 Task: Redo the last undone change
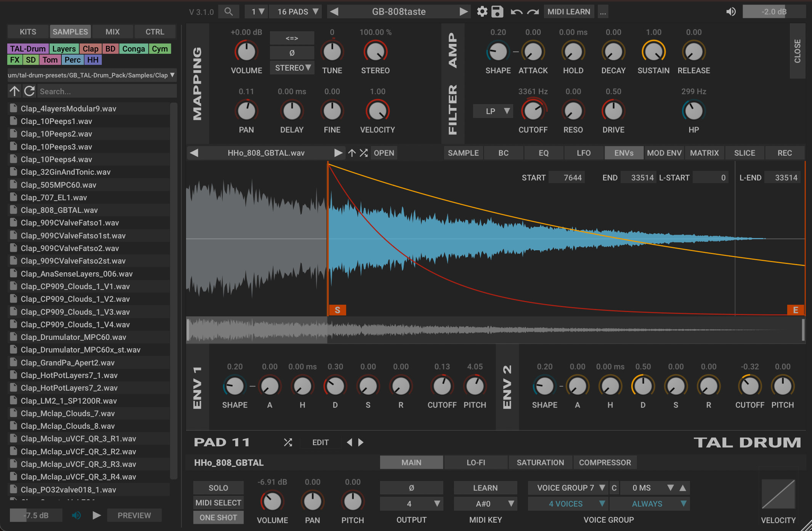[x=533, y=12]
